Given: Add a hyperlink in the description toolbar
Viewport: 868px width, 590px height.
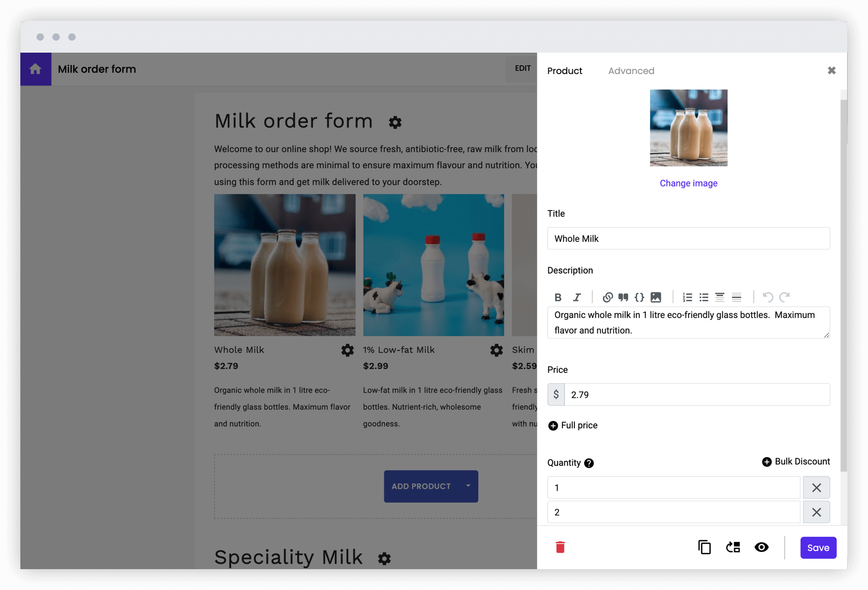Looking at the screenshot, I should click(x=607, y=297).
